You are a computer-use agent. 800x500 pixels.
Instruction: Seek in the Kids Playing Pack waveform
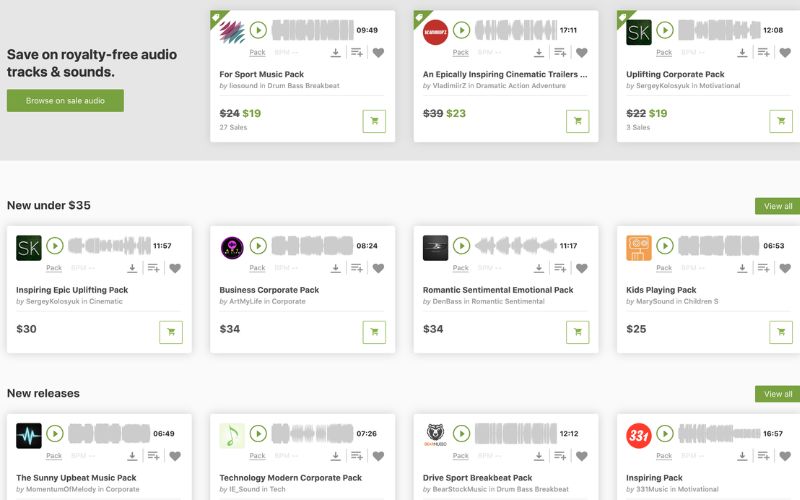[x=718, y=246]
